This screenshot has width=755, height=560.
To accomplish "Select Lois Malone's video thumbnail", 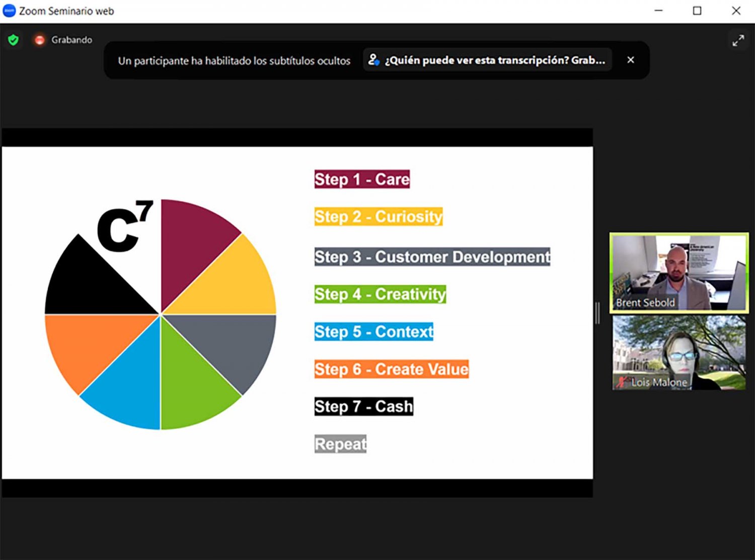I will coord(678,352).
